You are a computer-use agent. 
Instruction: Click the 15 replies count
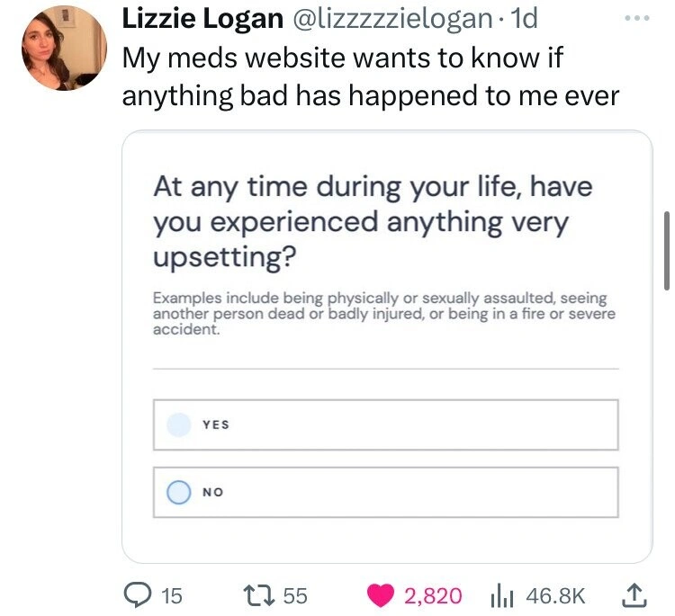pyautogui.click(x=171, y=595)
